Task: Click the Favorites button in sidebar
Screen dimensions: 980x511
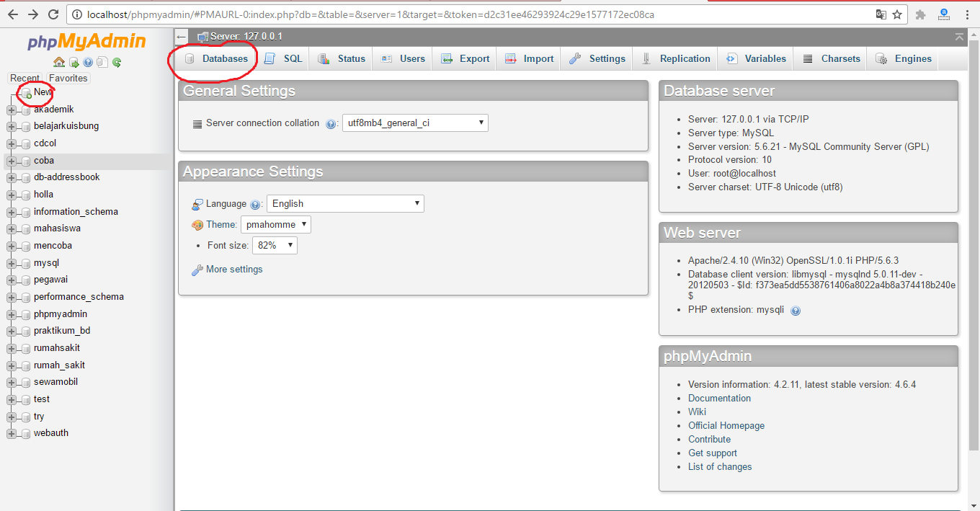Action: 68,78
